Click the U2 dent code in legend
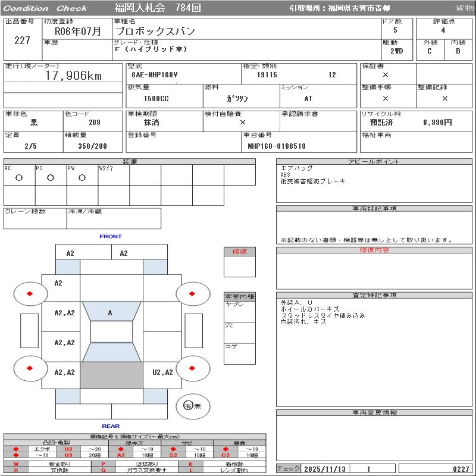The height and width of the screenshot is (476, 476). pyautogui.click(x=68, y=449)
